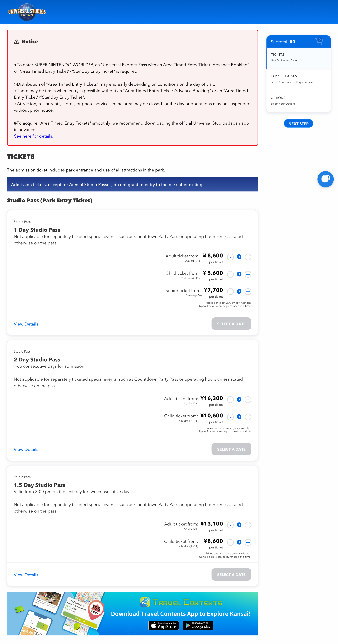Open the Google Play badge
338x644 pixels.
pyautogui.click(x=198, y=625)
